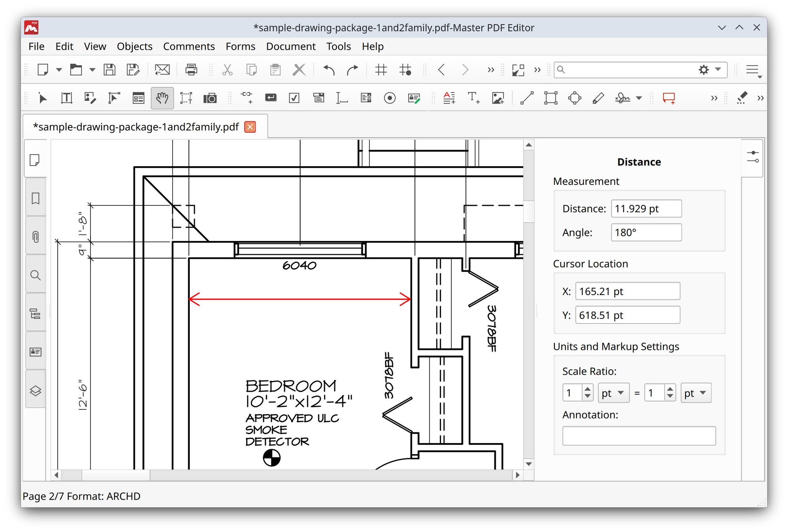This screenshot has height=532, width=788.
Task: Open the Tools menu
Action: (338, 47)
